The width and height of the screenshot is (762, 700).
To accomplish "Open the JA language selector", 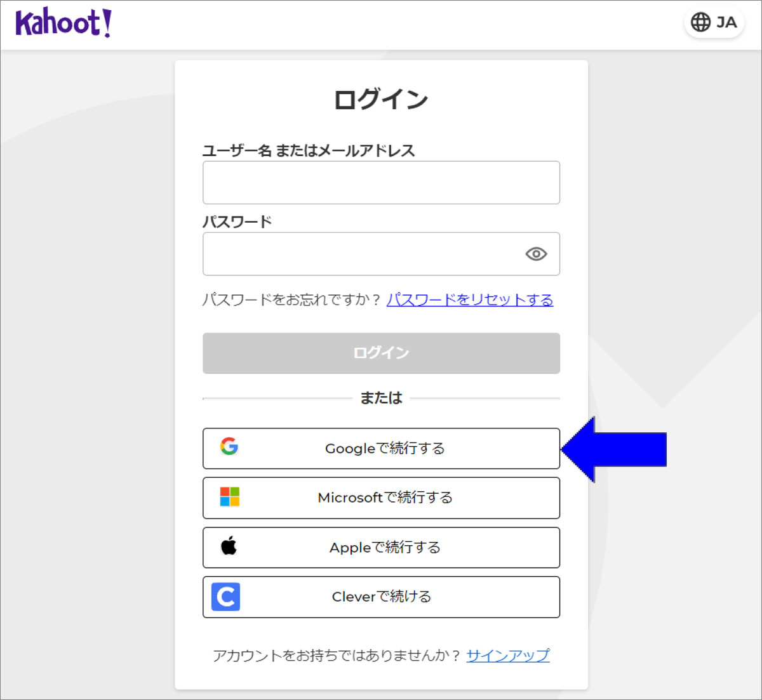I will click(x=714, y=22).
